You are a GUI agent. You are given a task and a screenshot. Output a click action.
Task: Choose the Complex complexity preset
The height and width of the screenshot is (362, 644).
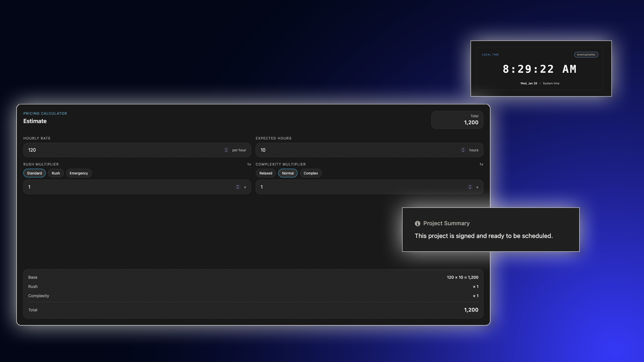(x=311, y=173)
